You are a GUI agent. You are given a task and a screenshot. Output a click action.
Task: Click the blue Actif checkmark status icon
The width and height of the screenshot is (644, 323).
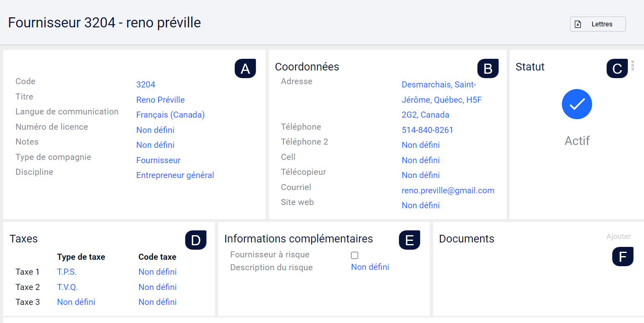(x=577, y=104)
